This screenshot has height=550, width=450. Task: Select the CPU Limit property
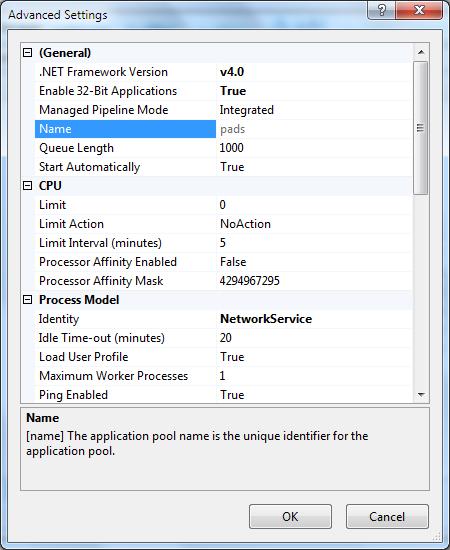click(x=53, y=205)
